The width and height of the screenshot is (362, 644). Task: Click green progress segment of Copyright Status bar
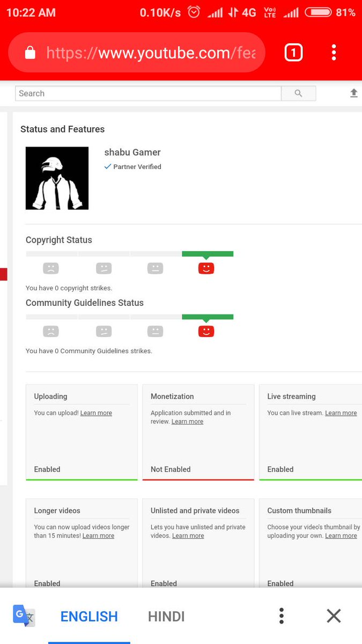(x=208, y=254)
